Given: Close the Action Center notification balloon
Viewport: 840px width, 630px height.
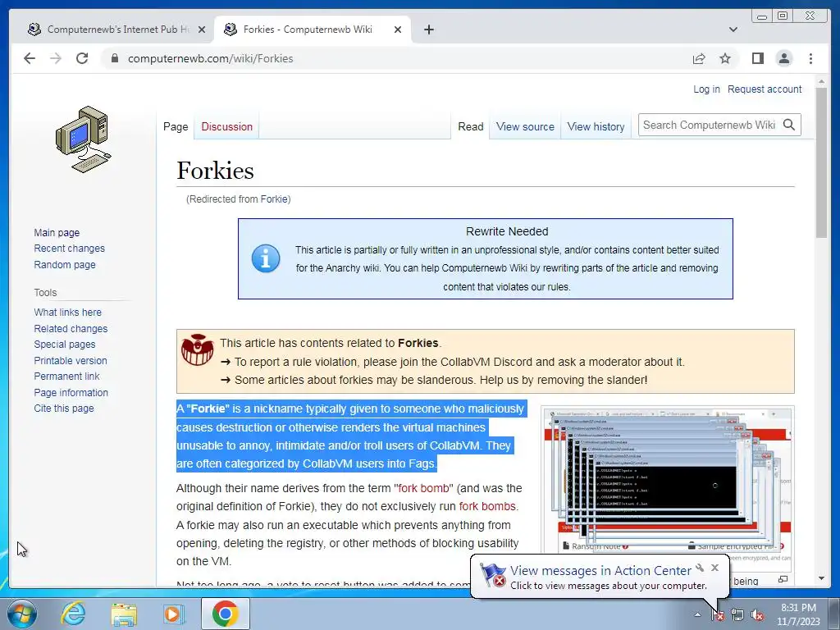Looking at the screenshot, I should point(714,568).
